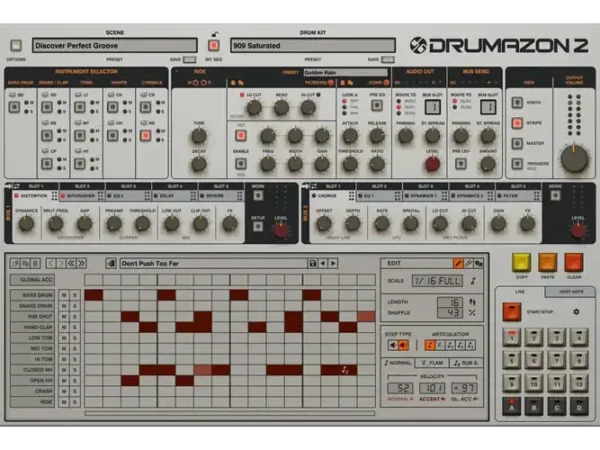Open the Scene preset field 'Discover Perfect Groove'
The width and height of the screenshot is (600, 450).
tap(114, 46)
